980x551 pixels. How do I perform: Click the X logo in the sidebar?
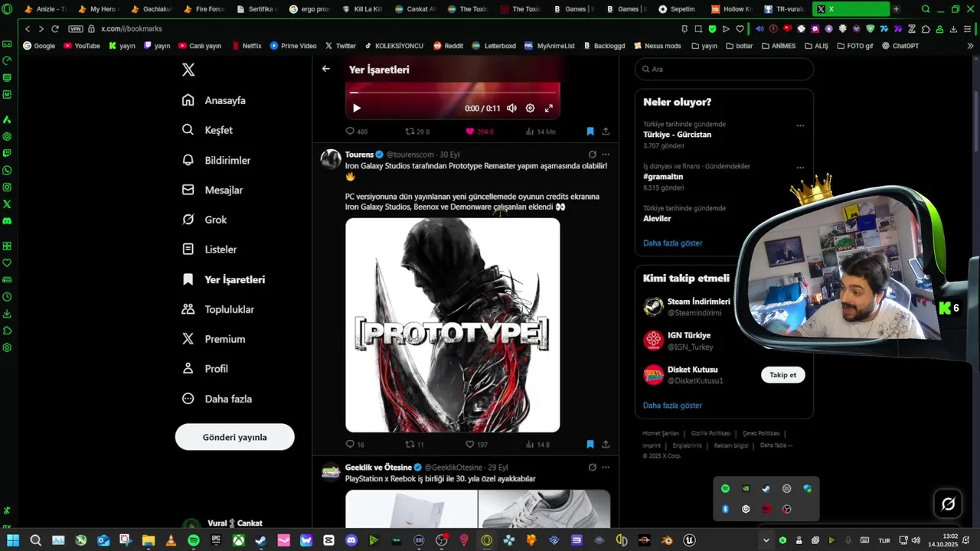point(188,70)
